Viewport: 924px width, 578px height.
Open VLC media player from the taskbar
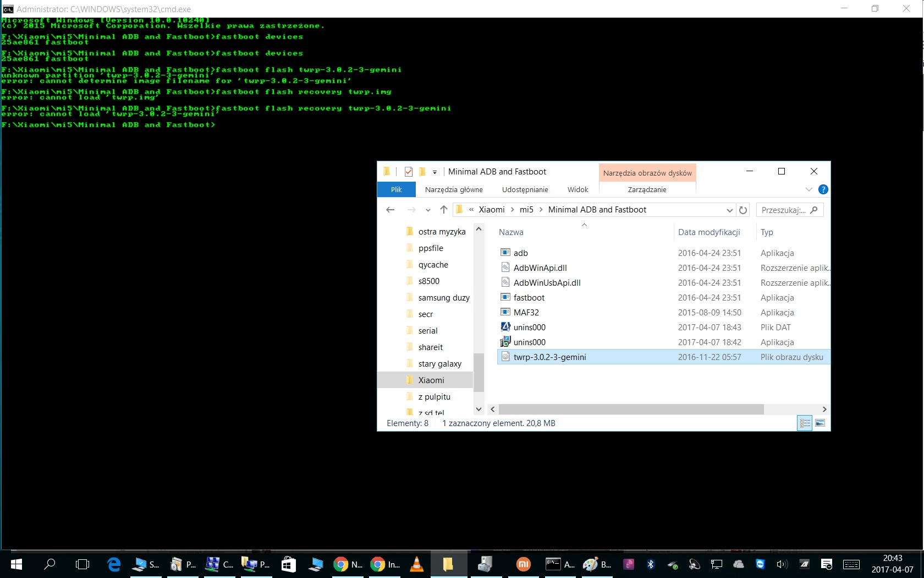(417, 564)
